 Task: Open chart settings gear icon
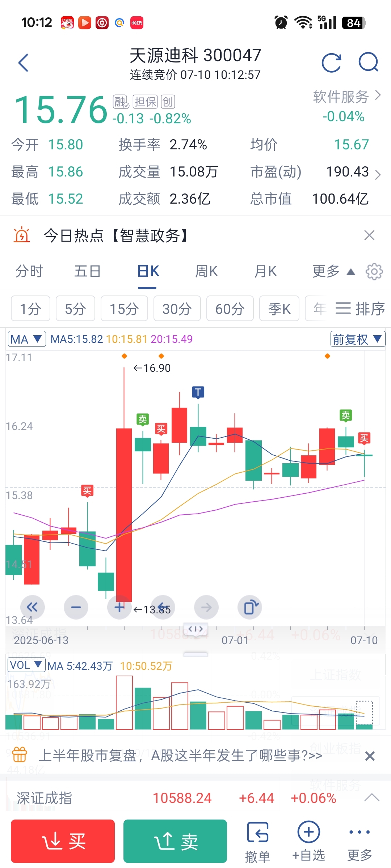click(x=374, y=272)
